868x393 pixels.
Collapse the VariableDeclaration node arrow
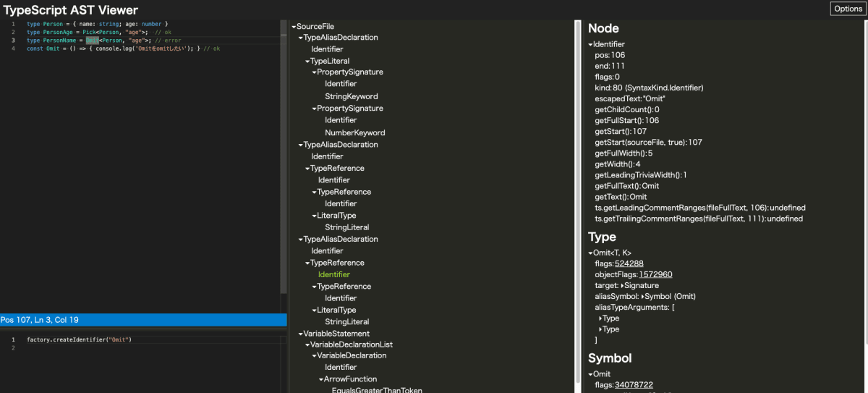click(x=315, y=356)
